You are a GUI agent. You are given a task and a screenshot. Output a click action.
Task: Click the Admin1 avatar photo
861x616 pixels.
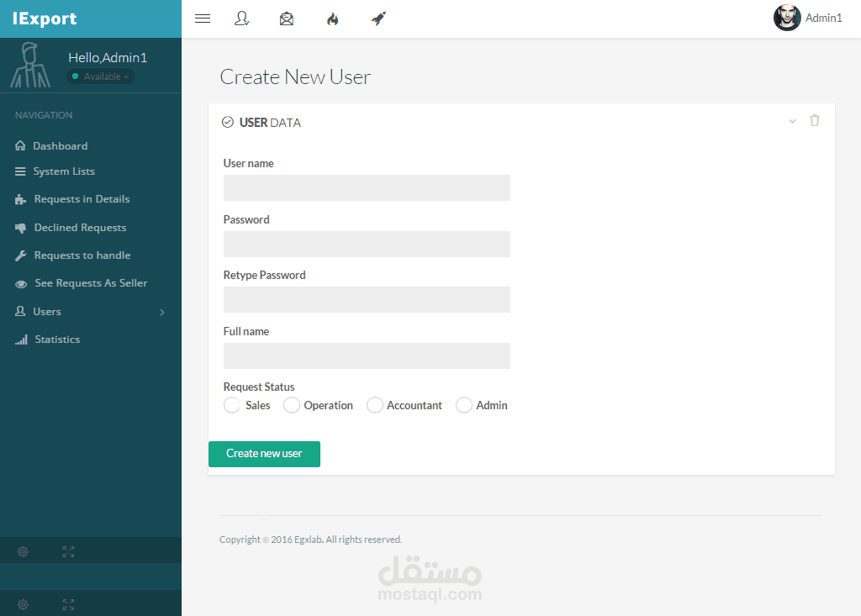coord(787,18)
